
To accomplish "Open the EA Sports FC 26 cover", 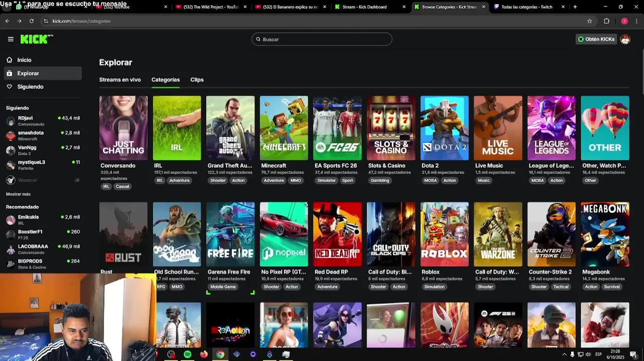I will [x=337, y=128].
